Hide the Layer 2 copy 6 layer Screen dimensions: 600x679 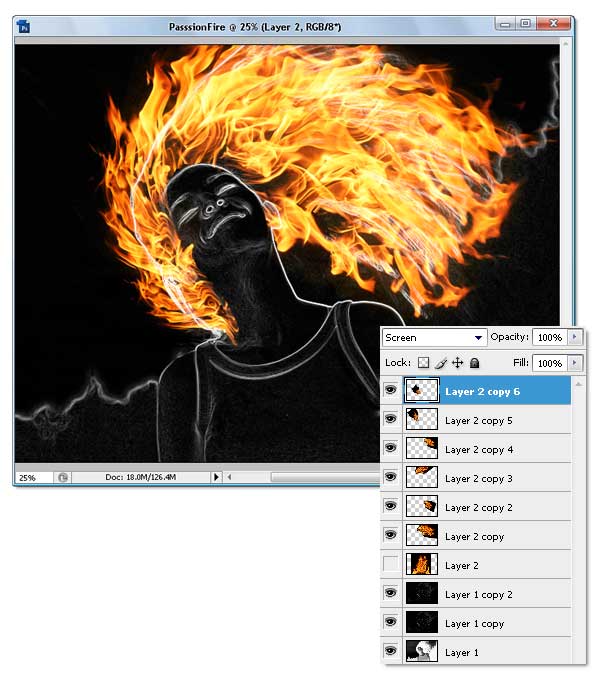click(x=391, y=392)
